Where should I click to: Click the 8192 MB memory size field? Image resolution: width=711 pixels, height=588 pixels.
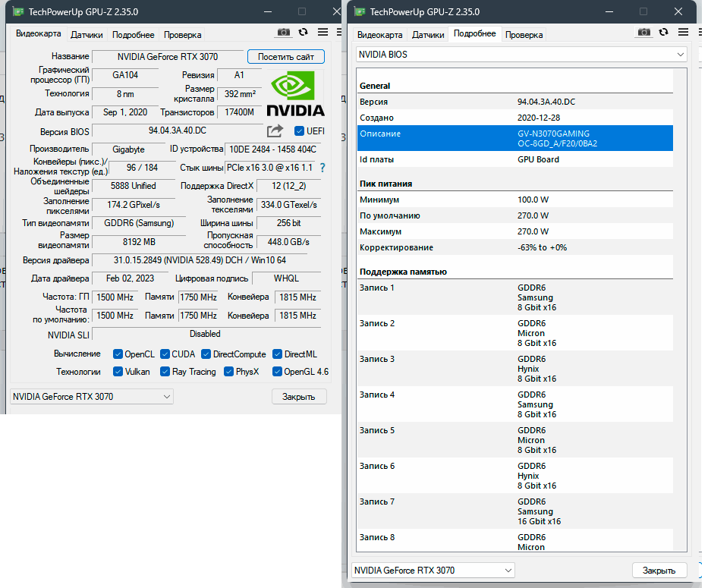(139, 241)
